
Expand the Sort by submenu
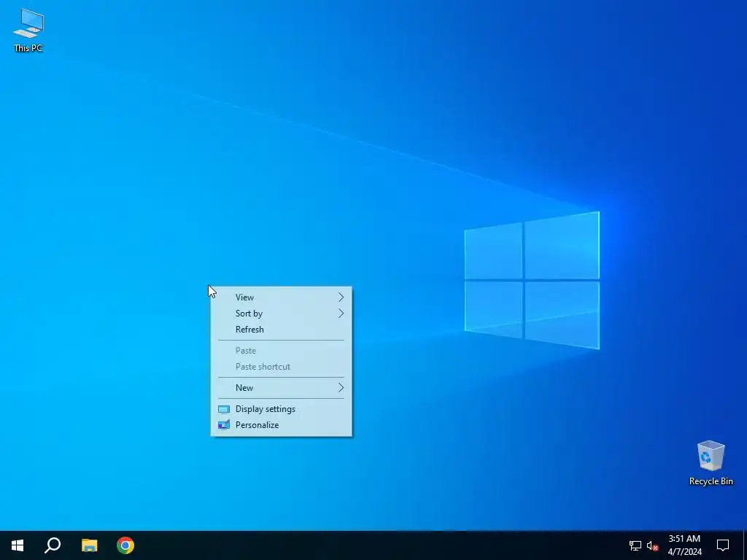pyautogui.click(x=281, y=314)
